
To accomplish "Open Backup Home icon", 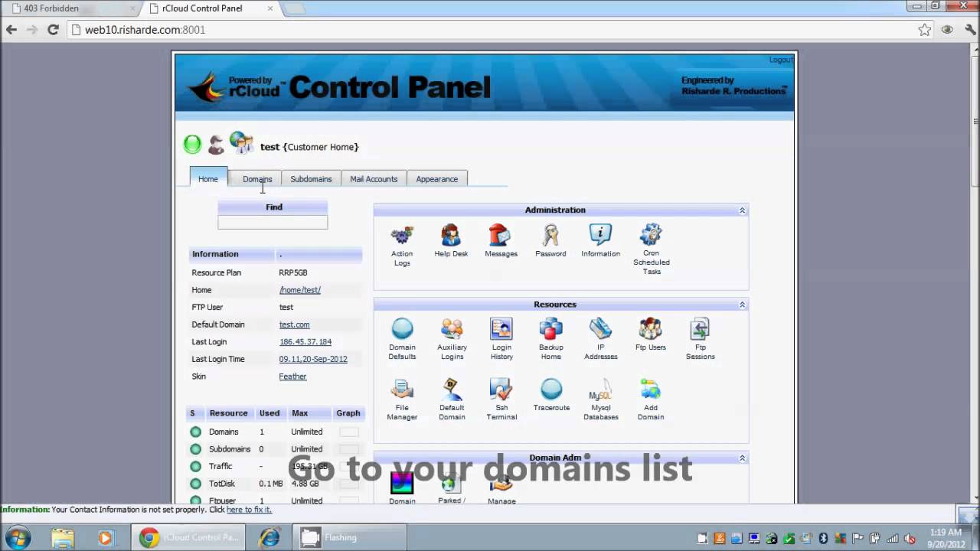I will pyautogui.click(x=551, y=329).
